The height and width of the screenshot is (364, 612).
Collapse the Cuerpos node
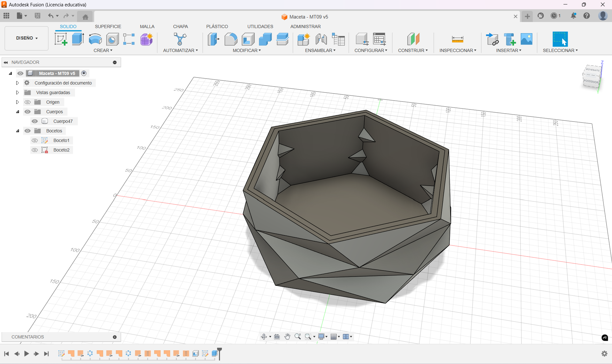tap(18, 112)
